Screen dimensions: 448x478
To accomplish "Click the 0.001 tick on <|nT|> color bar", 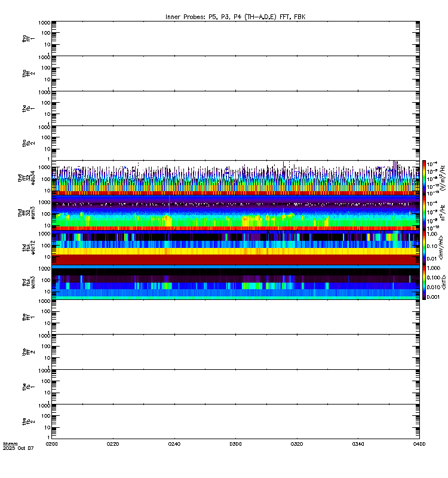I will 434,297.
